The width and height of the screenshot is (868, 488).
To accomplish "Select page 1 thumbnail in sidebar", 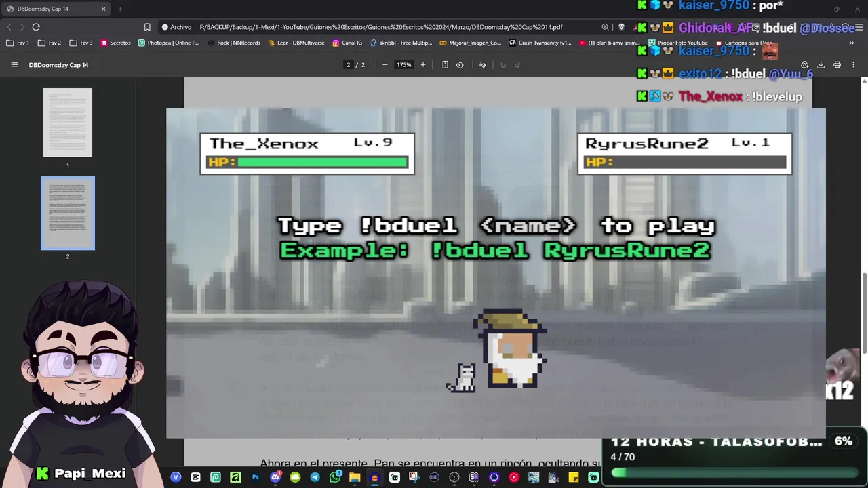I will (68, 123).
